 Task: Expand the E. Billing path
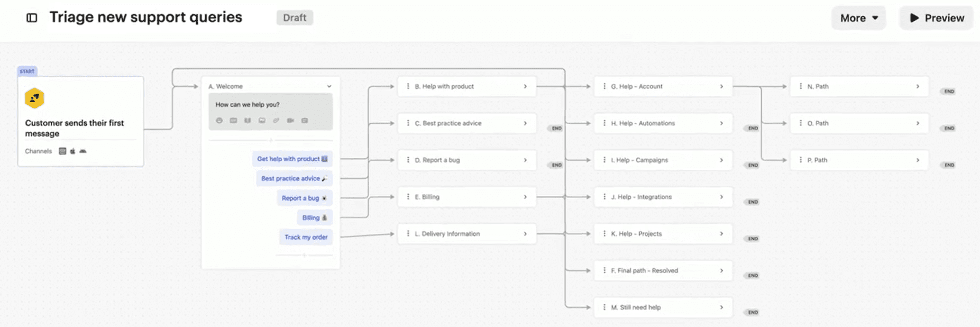(x=525, y=197)
